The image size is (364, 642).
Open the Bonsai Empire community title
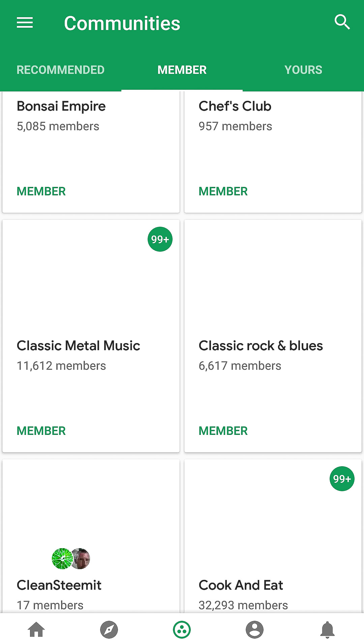click(x=61, y=106)
